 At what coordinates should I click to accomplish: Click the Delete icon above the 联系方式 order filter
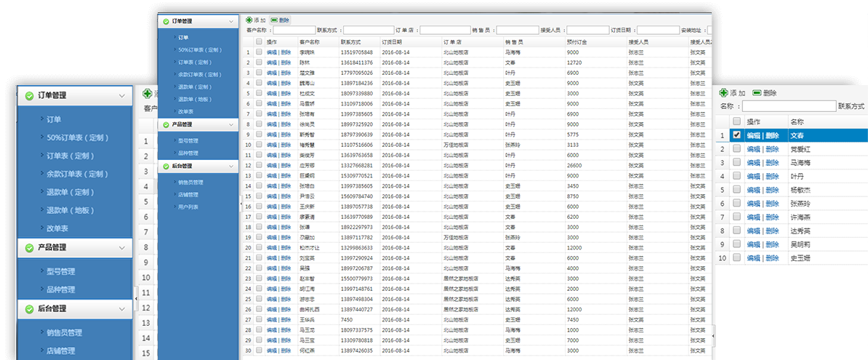274,20
